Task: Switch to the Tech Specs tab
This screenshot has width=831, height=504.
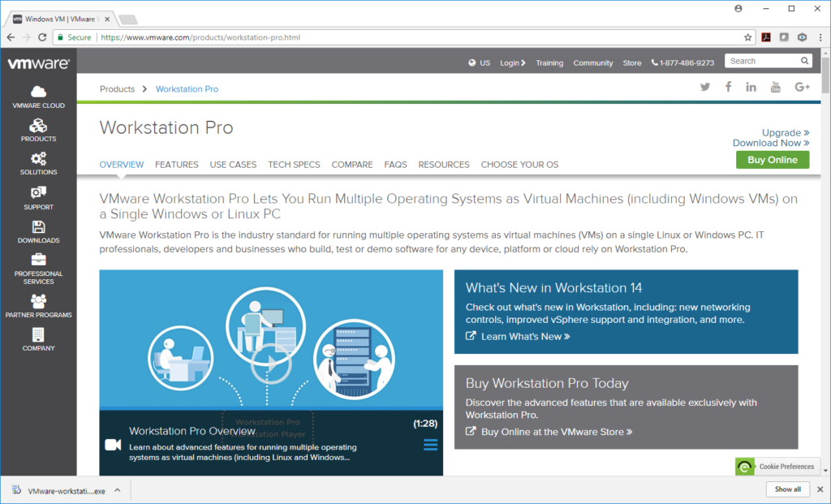Action: (294, 165)
